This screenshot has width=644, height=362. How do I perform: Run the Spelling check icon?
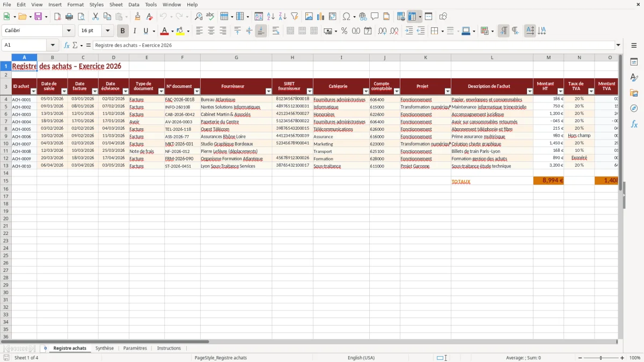pyautogui.click(x=210, y=17)
